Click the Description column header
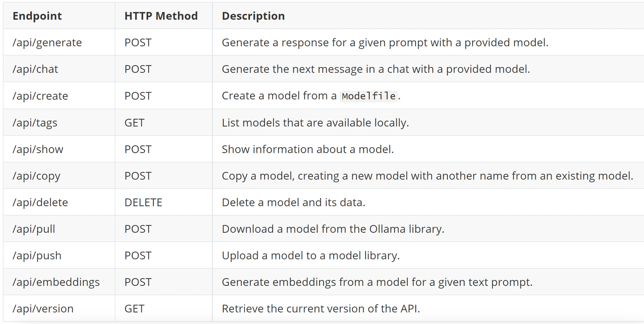644x324 pixels. pyautogui.click(x=253, y=16)
